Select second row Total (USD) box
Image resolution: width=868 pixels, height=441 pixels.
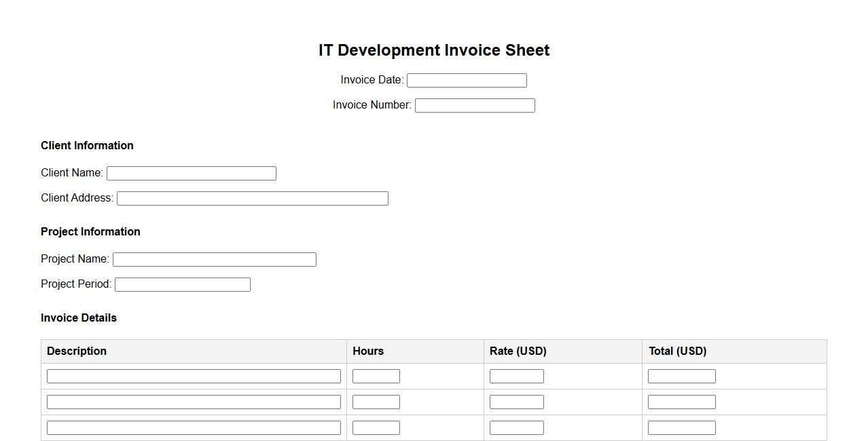[681, 402]
